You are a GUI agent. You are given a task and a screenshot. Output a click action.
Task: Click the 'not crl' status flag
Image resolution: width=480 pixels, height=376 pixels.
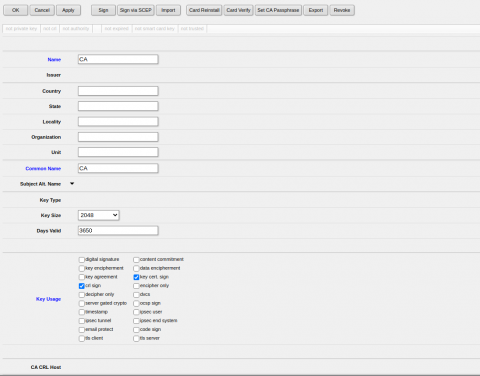point(50,29)
